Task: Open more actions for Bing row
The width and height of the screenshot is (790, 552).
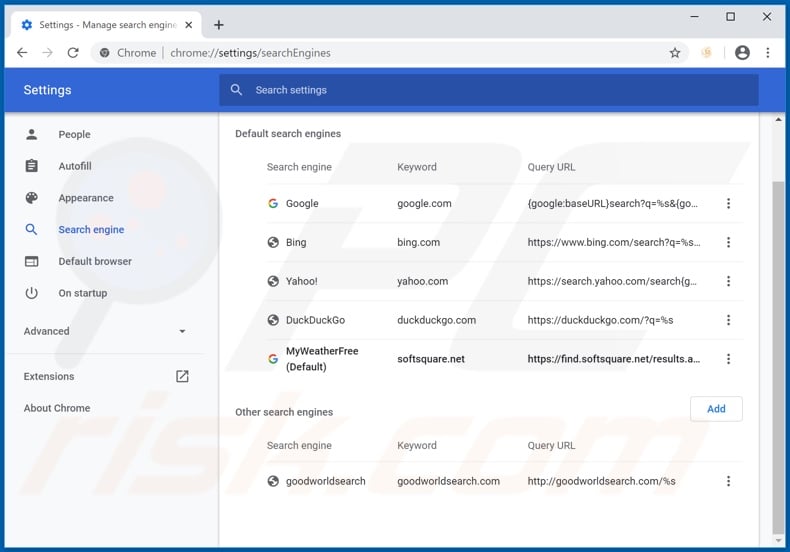Action: pos(728,242)
